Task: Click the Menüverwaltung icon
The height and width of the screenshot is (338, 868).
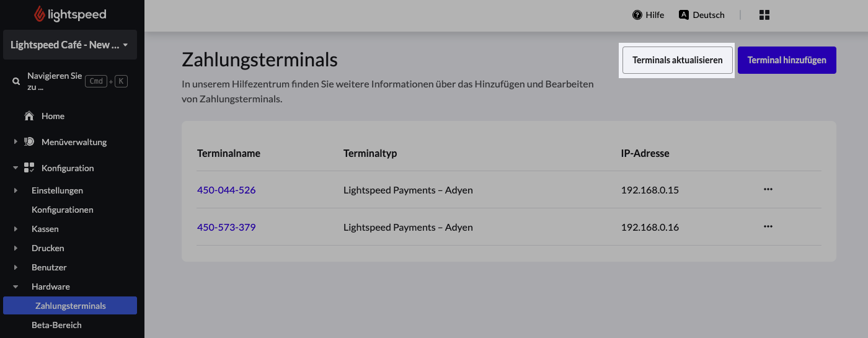Action: point(29,142)
